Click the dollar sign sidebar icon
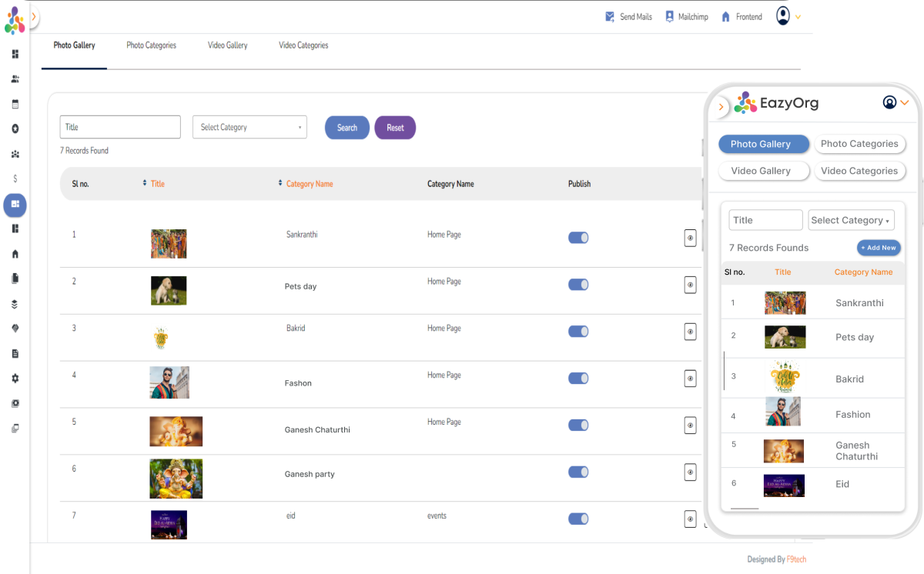 15,179
